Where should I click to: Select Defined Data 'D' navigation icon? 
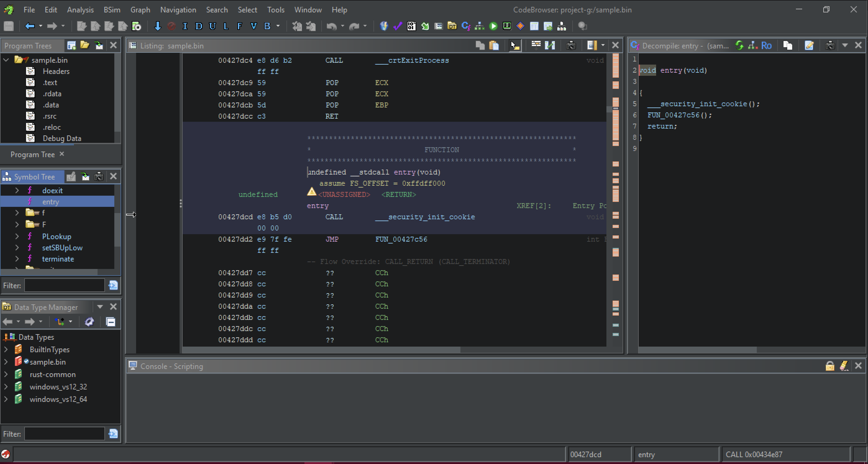click(199, 26)
